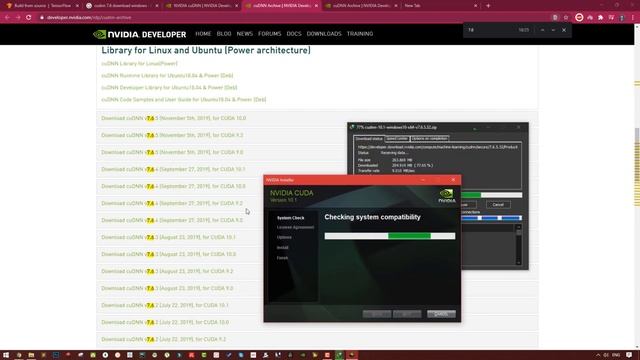Close the New Tab browser tab

coord(476,6)
